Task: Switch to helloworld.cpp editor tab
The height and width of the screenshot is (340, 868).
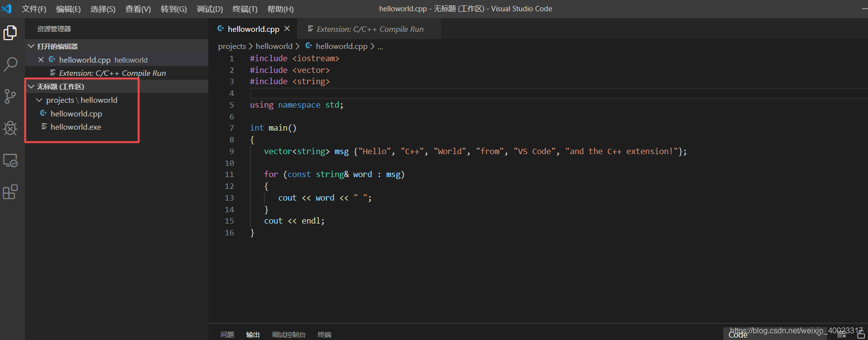Action: [253, 29]
